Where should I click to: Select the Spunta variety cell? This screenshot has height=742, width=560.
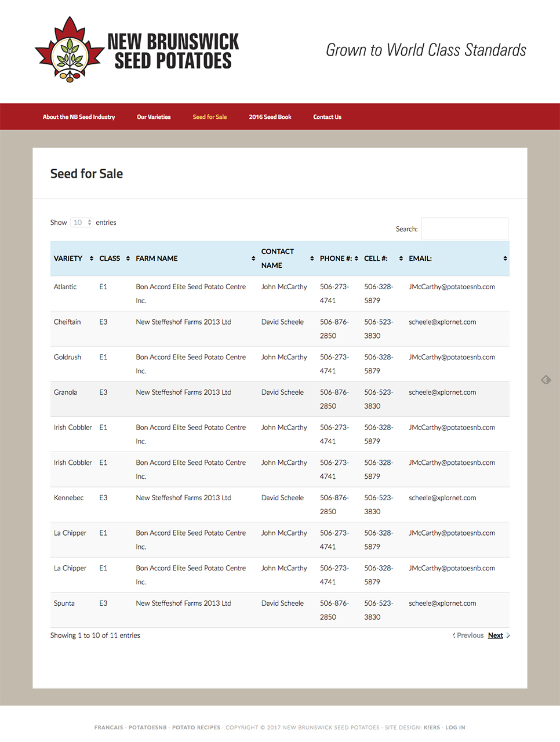pos(64,603)
